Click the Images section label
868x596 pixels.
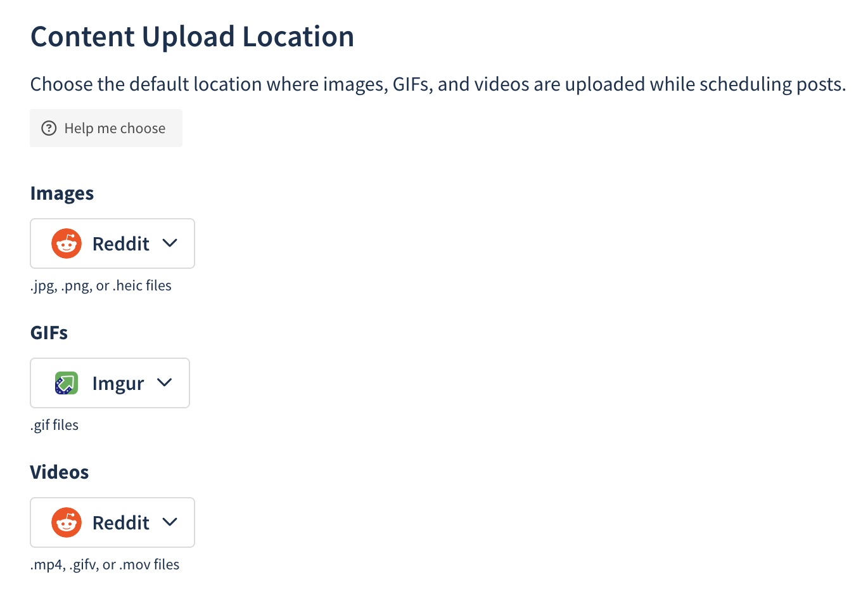62,193
